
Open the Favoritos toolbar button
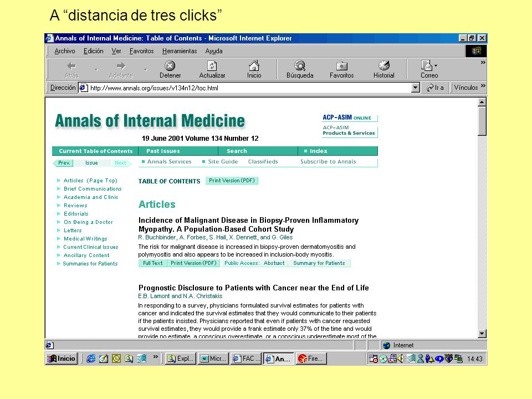pyautogui.click(x=342, y=70)
